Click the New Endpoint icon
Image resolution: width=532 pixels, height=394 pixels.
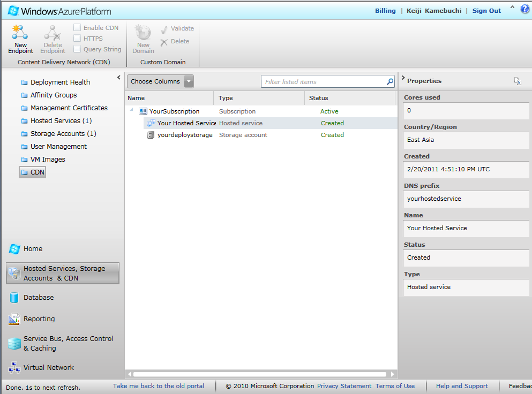[x=20, y=32]
